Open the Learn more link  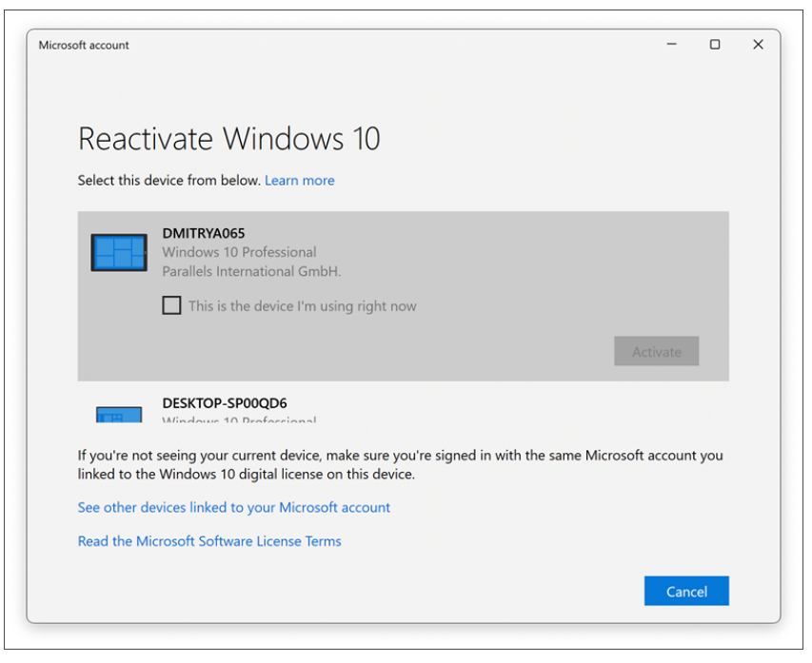(x=299, y=180)
